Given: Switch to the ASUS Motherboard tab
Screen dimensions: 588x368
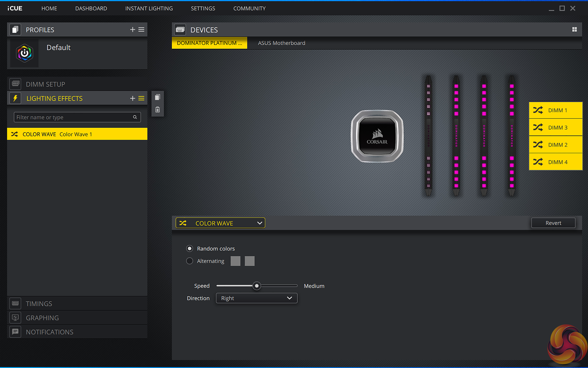Looking at the screenshot, I should click(x=281, y=43).
